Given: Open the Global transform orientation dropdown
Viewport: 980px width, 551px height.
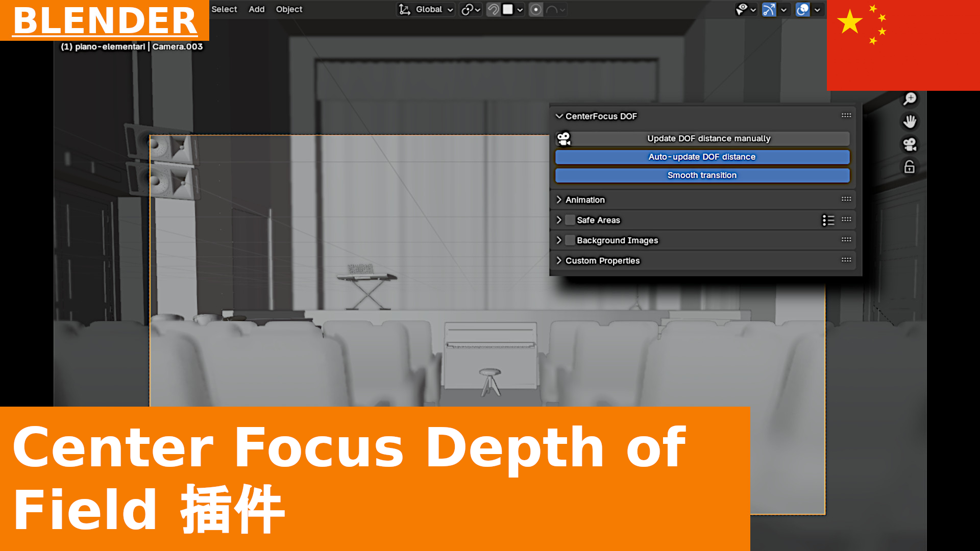Looking at the screenshot, I should [426, 9].
